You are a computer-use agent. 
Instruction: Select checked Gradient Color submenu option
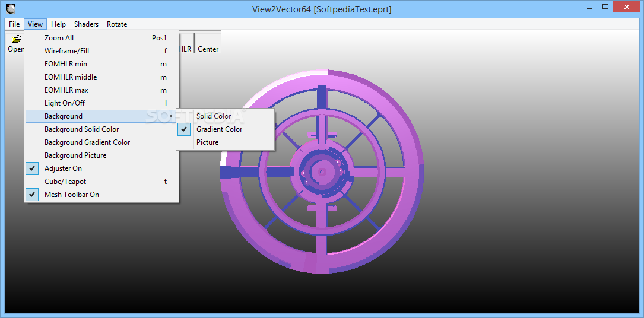tap(225, 129)
